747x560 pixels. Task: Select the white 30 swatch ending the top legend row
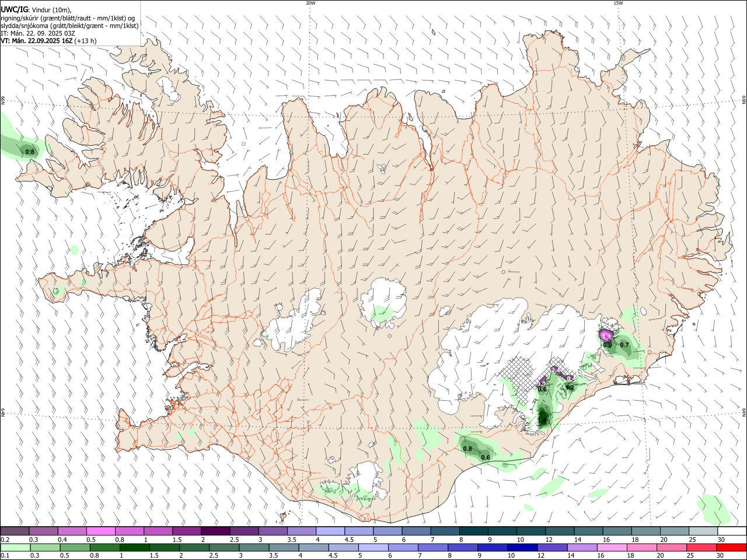(x=732, y=531)
